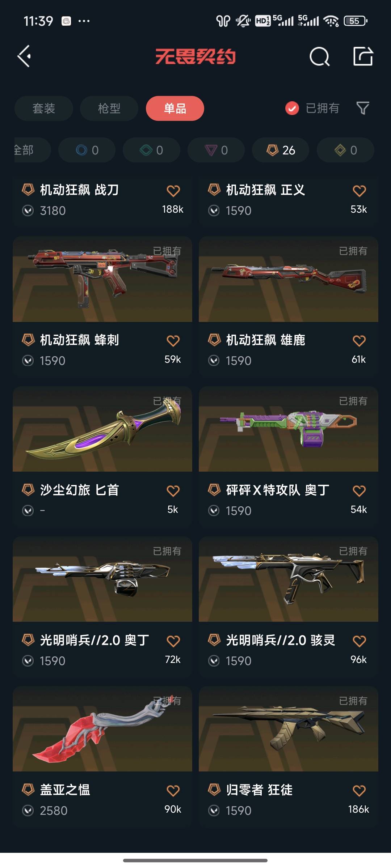Like 沙尘幻旅 匕首 via heart icon
This screenshot has height=868, width=391.
173,491
